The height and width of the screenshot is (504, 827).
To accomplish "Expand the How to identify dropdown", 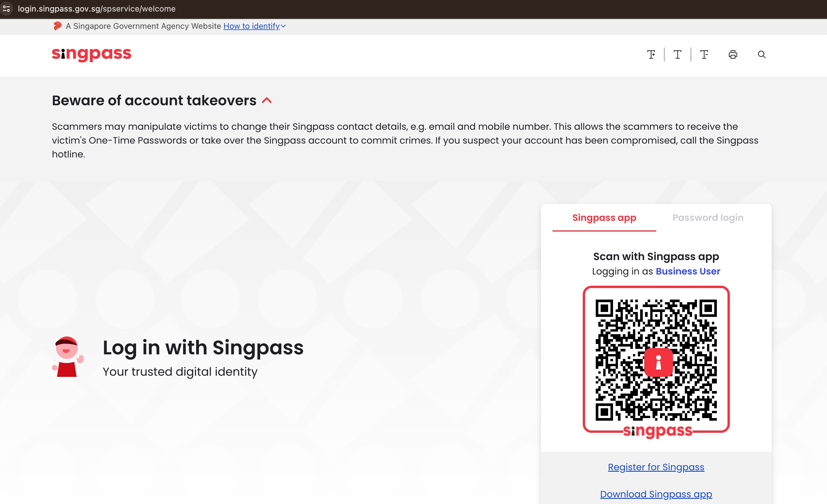I will (x=251, y=26).
